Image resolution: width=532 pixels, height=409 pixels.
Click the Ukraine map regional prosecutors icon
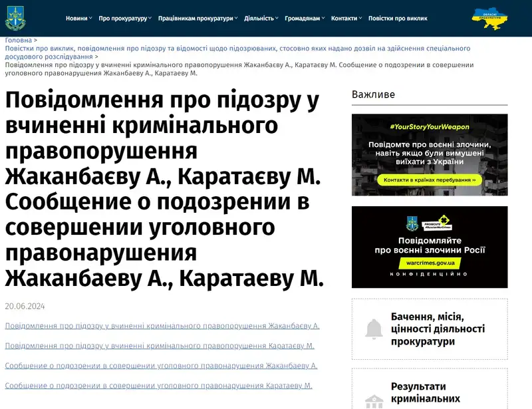tap(491, 18)
